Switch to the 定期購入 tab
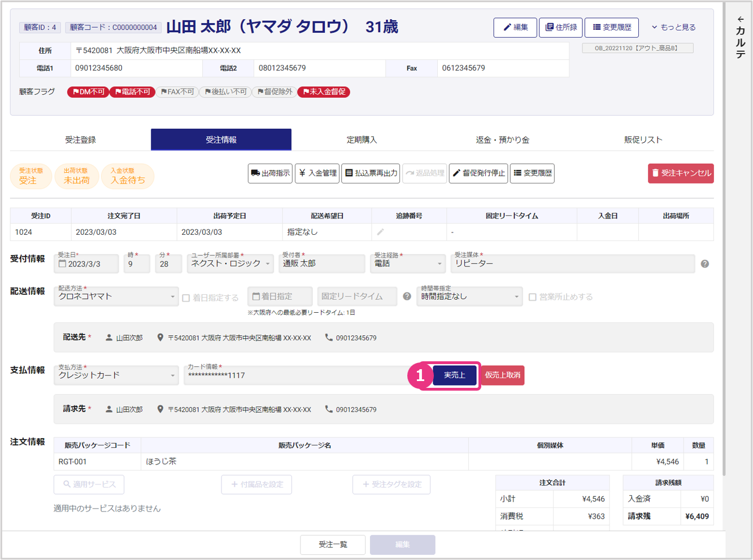The width and height of the screenshot is (753, 560). [x=362, y=140]
